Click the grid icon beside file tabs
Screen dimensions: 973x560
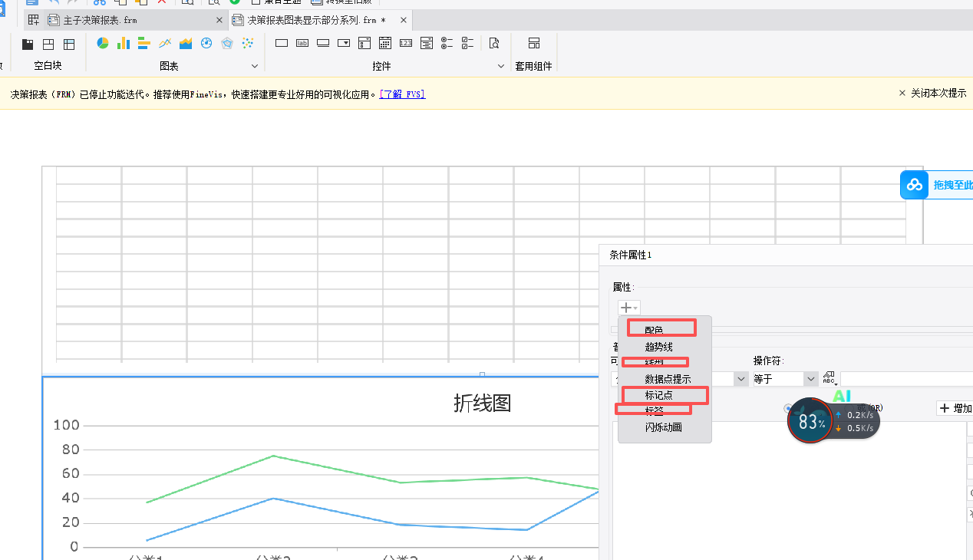point(33,20)
